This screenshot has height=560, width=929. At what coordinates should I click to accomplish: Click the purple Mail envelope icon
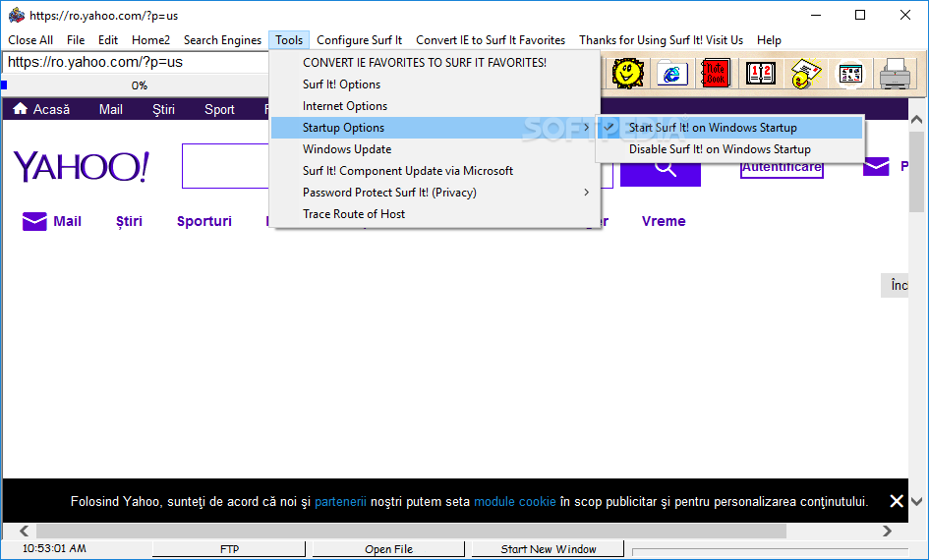coord(34,221)
